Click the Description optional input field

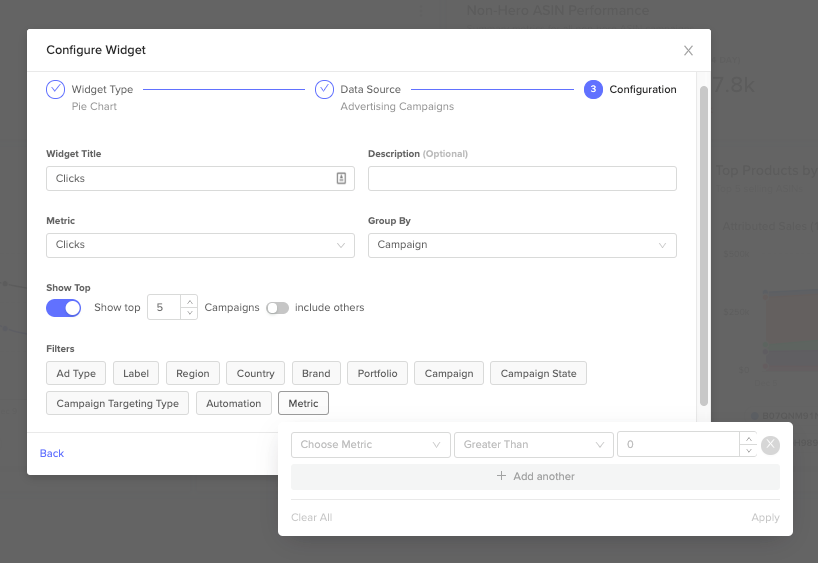pyautogui.click(x=522, y=178)
